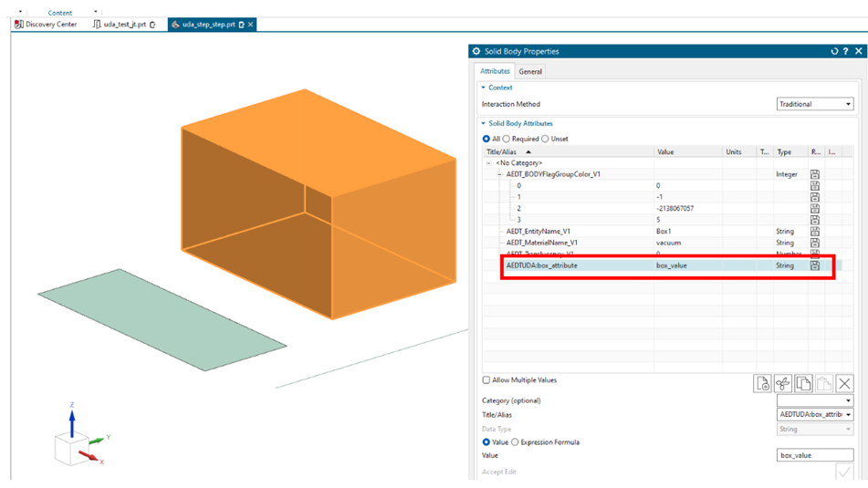Select the green rectangular sheet
The height and width of the screenshot is (488, 868).
tap(162, 320)
